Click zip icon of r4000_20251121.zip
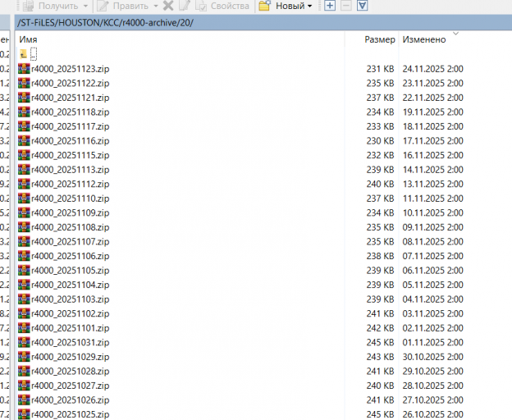Image resolution: width=512 pixels, height=420 pixels. tap(24, 98)
